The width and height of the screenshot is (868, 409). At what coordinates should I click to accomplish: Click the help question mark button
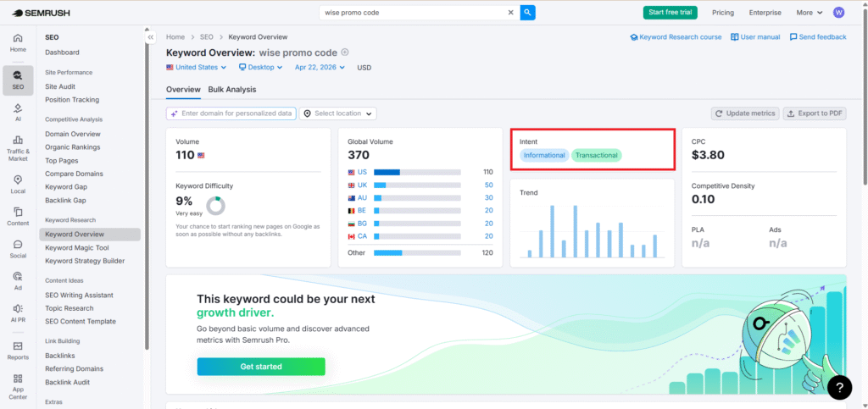pyautogui.click(x=838, y=387)
